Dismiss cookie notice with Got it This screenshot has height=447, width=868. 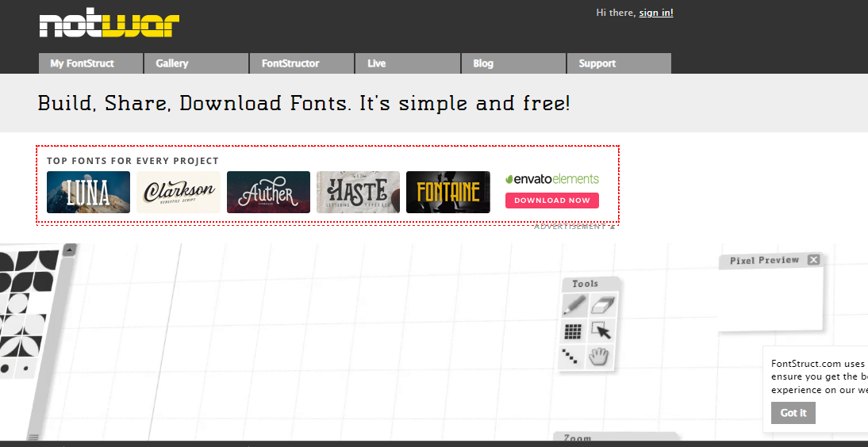[x=793, y=413]
